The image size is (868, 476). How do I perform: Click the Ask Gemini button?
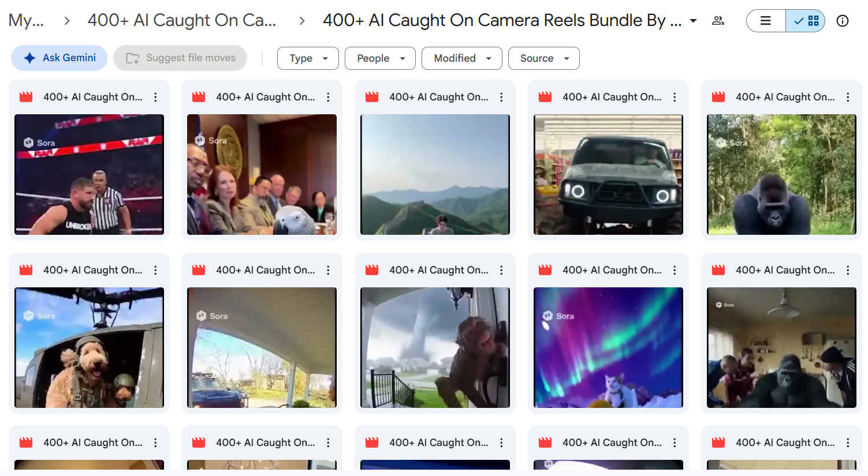(59, 58)
